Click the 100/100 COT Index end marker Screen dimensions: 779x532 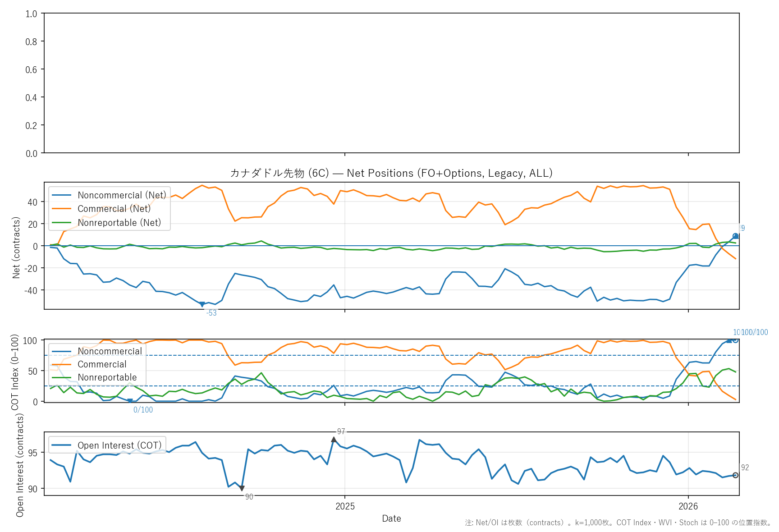[735, 340]
